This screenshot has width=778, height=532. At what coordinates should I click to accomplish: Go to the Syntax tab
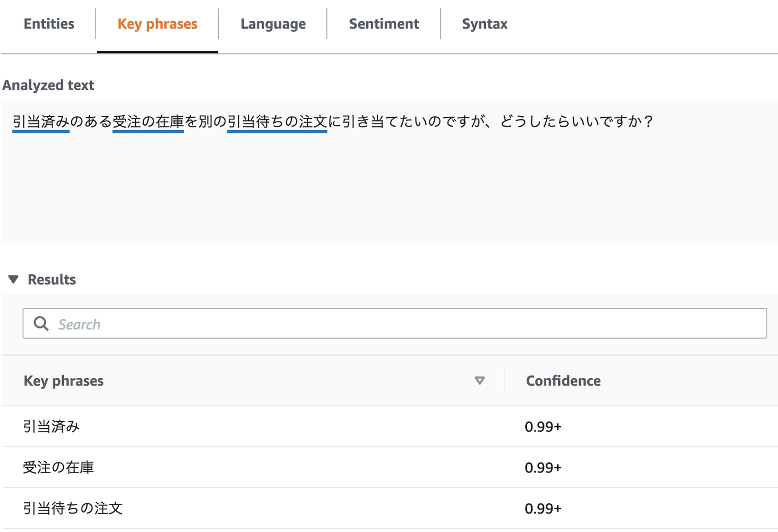(x=485, y=24)
